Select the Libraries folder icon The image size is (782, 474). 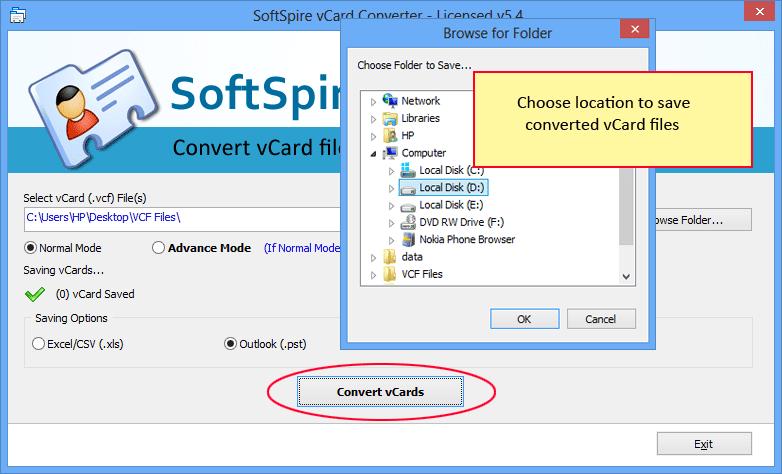[390, 118]
